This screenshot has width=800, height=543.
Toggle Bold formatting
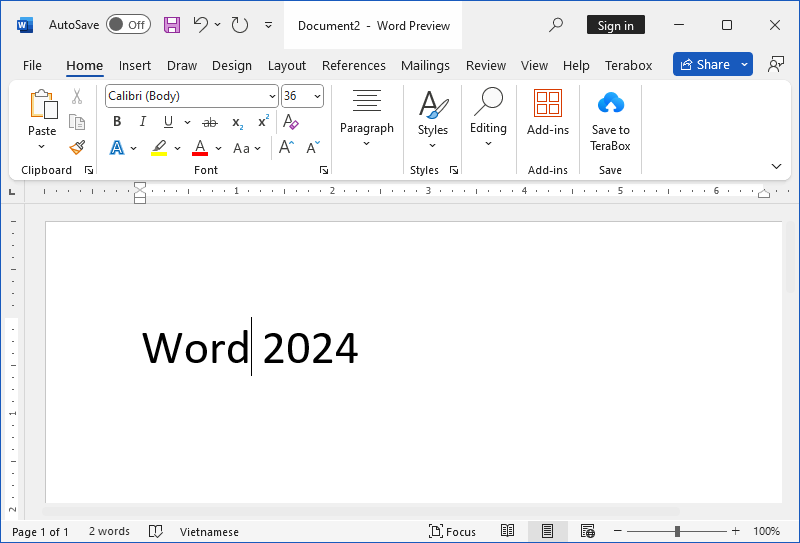[117, 122]
